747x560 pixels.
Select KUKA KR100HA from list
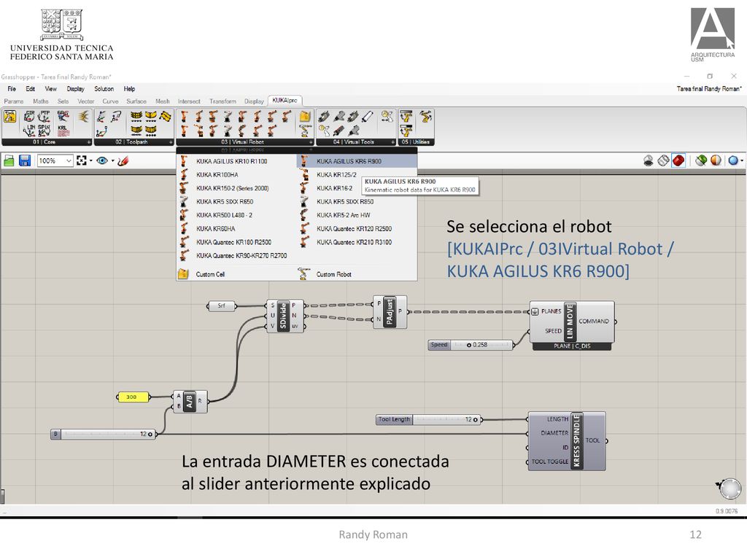236,175
